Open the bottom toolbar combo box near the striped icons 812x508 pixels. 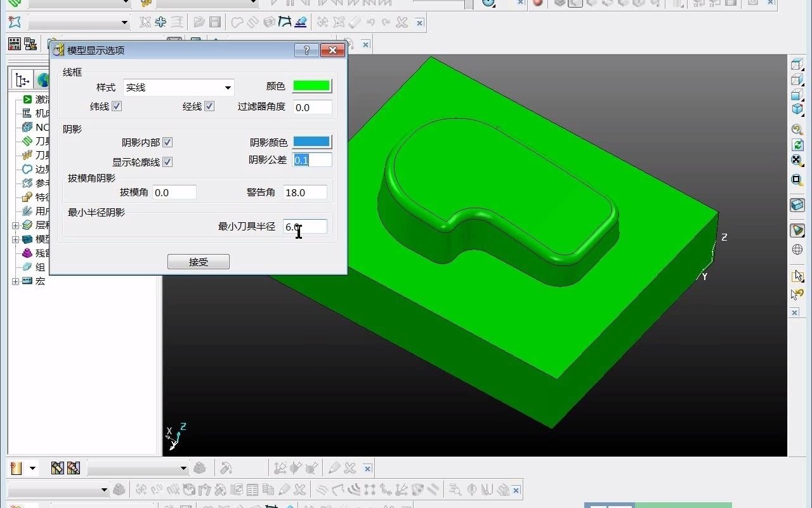tap(138, 469)
